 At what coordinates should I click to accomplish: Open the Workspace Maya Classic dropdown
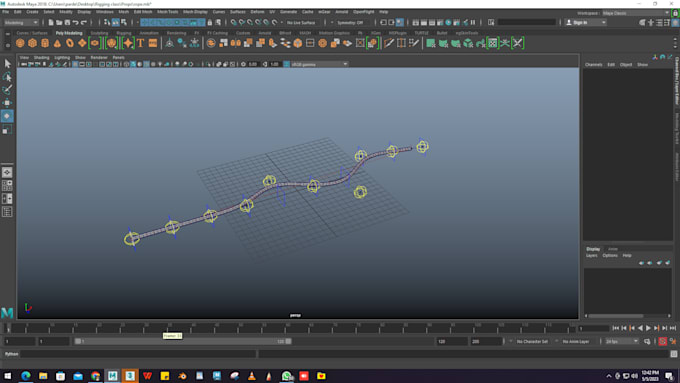pyautogui.click(x=636, y=13)
